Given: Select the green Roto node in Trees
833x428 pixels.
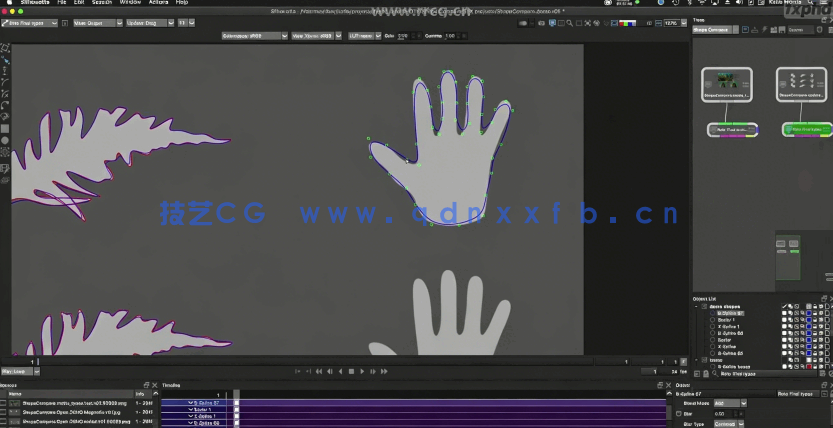Looking at the screenshot, I should [x=808, y=129].
